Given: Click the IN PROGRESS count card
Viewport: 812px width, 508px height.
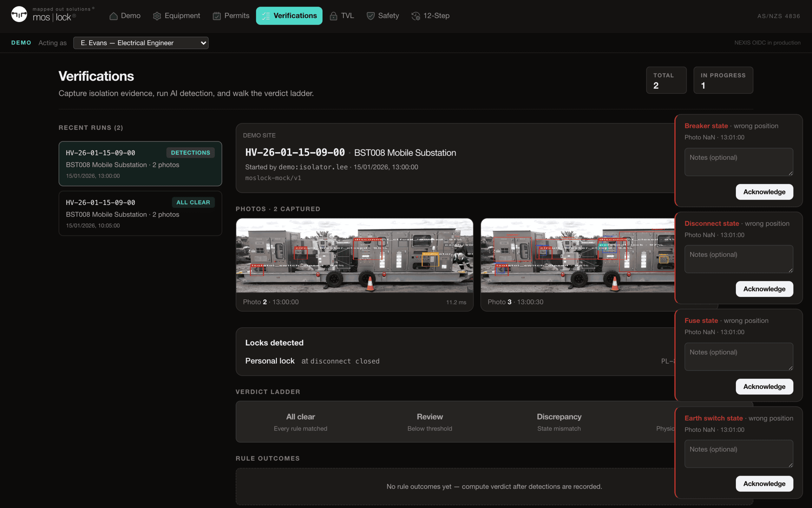Looking at the screenshot, I should 724,80.
